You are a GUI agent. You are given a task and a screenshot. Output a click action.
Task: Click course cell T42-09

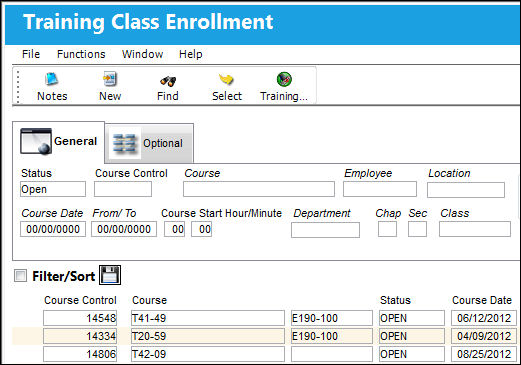point(208,354)
